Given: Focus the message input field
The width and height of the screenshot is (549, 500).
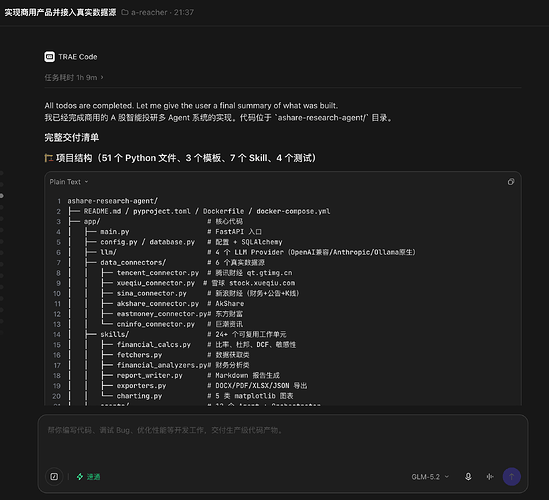Looking at the screenshot, I should coord(283,442).
